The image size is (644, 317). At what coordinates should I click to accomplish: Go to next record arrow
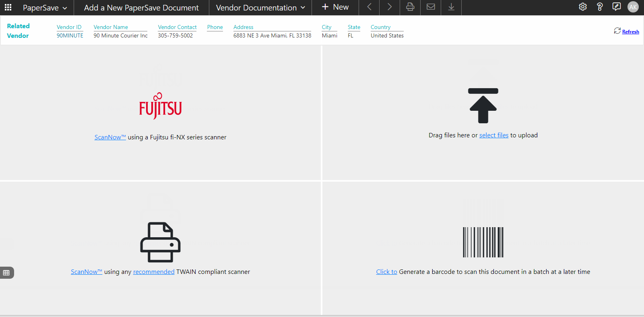point(389,7)
